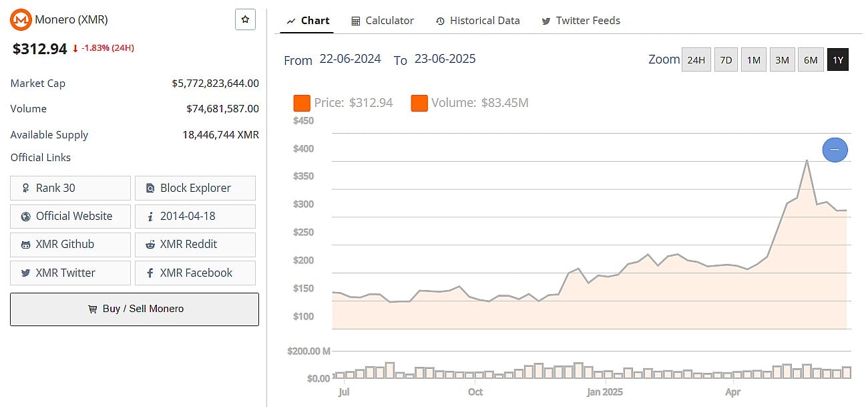Switch to the Twitter Feeds tab
868x407 pixels.
(x=581, y=21)
